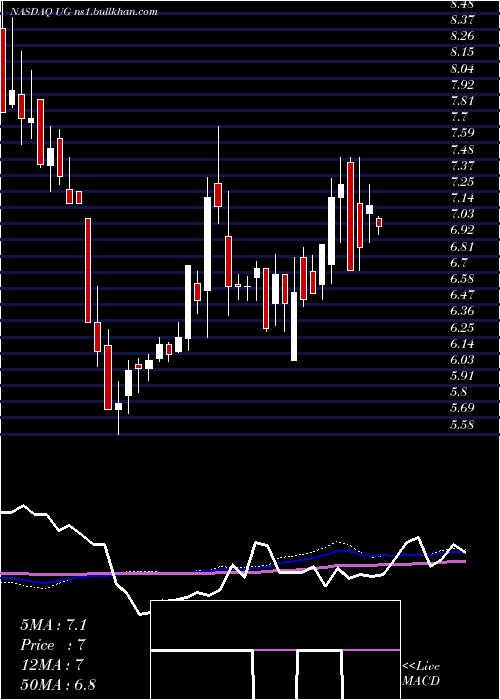Choose the 7.14 price level
The width and height of the screenshot is (500, 700).
463,198
